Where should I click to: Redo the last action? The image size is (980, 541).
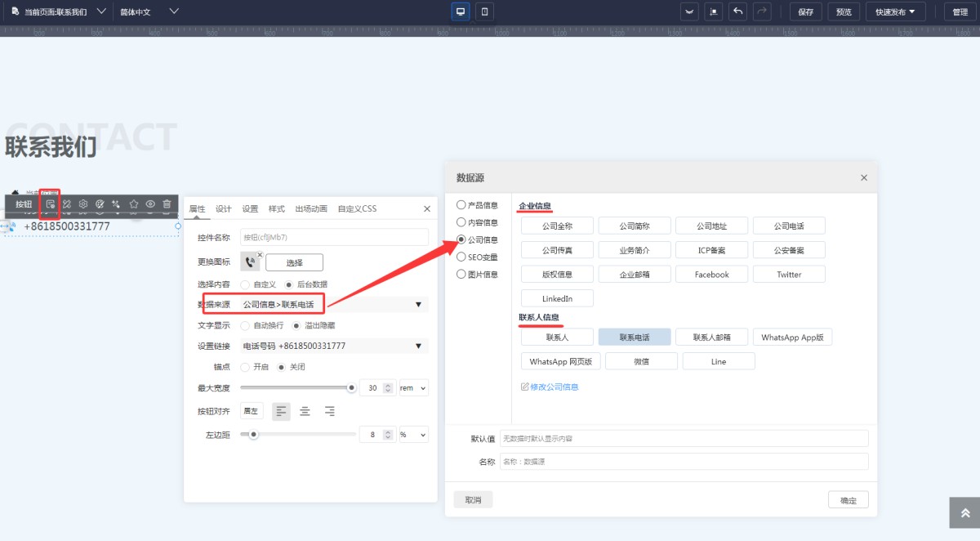click(762, 11)
